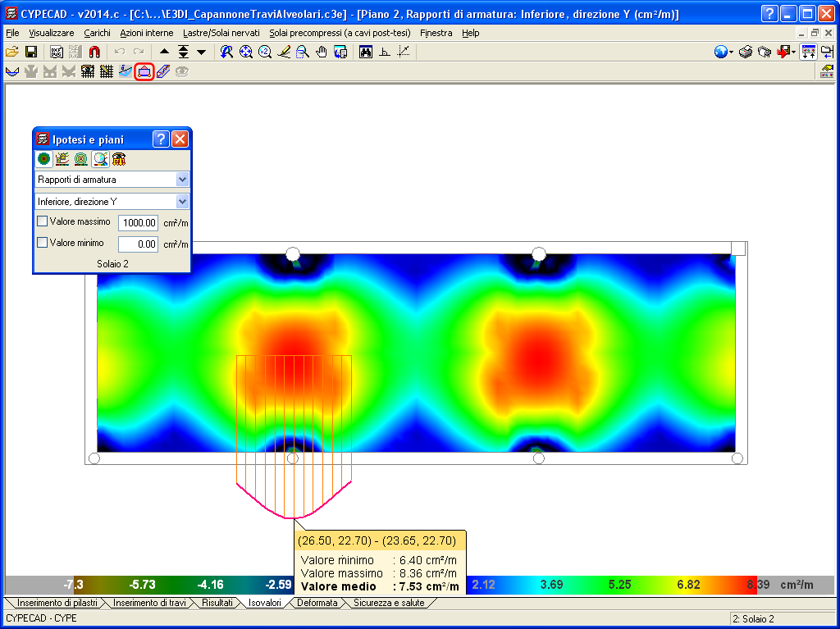Switch to Sicurezza e salute tab
Image resolution: width=840 pixels, height=629 pixels.
[389, 603]
